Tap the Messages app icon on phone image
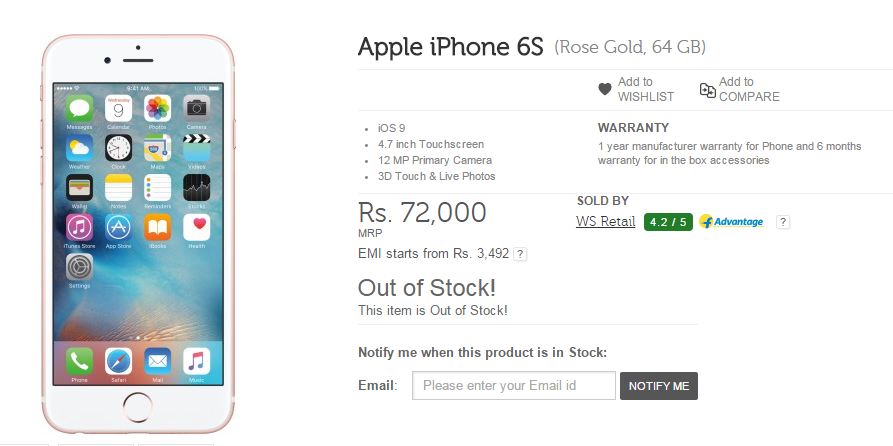The height and width of the screenshot is (446, 893). (x=79, y=108)
